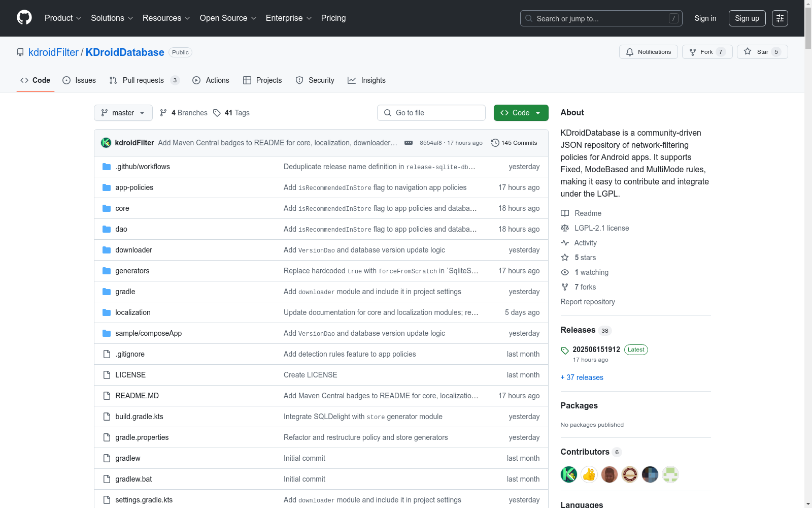Switch to the Security tab
The height and width of the screenshot is (508, 812).
(x=315, y=80)
